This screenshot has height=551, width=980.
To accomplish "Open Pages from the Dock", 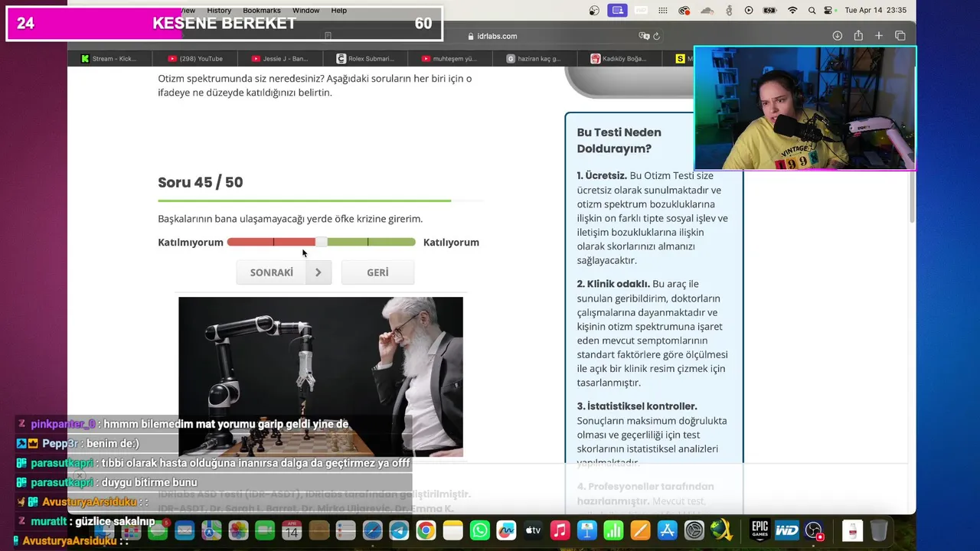I will pos(641,530).
